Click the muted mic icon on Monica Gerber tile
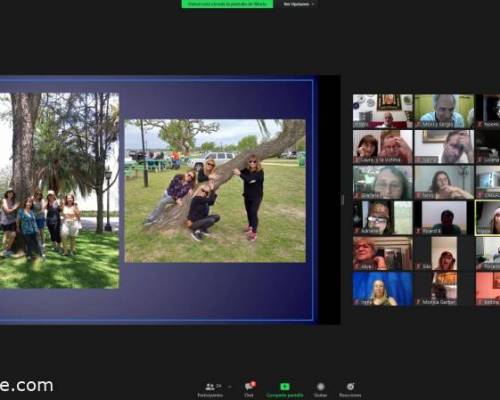500x400 pixels. pyautogui.click(x=419, y=302)
